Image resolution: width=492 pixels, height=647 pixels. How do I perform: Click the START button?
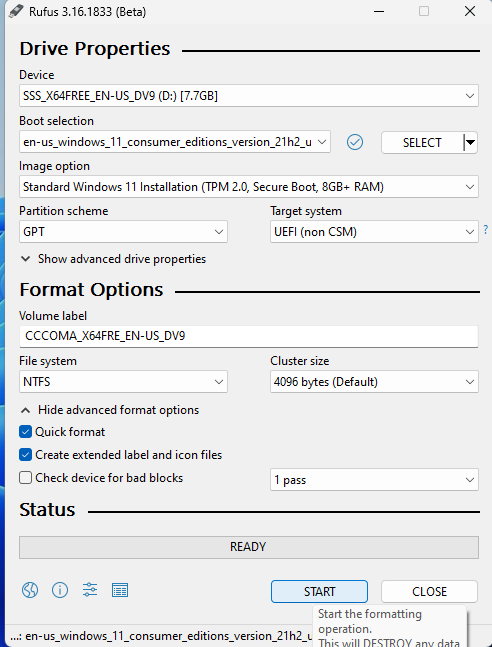coord(319,591)
